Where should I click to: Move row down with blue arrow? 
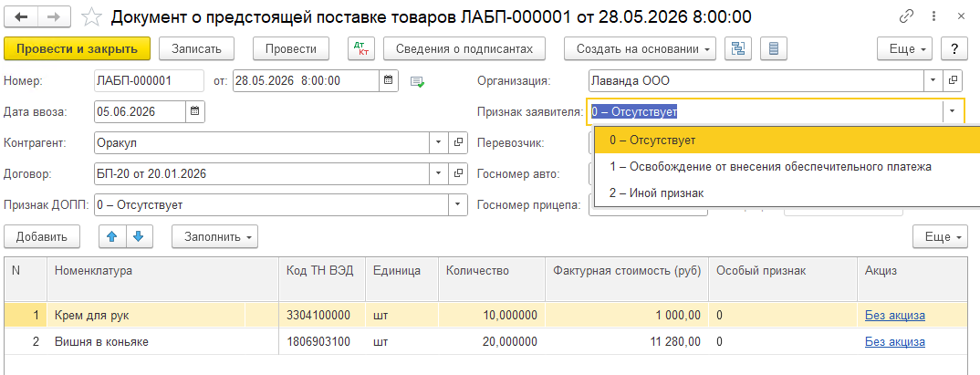(x=139, y=237)
